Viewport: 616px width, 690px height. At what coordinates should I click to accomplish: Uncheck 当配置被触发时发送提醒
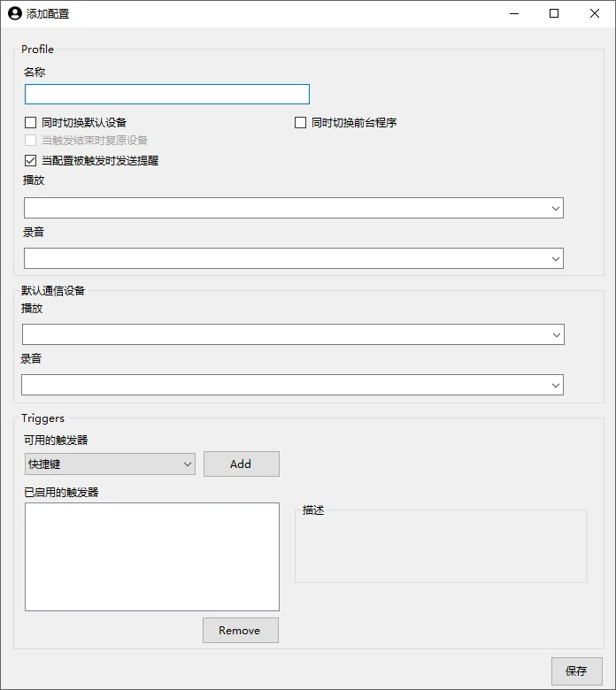pos(31,161)
